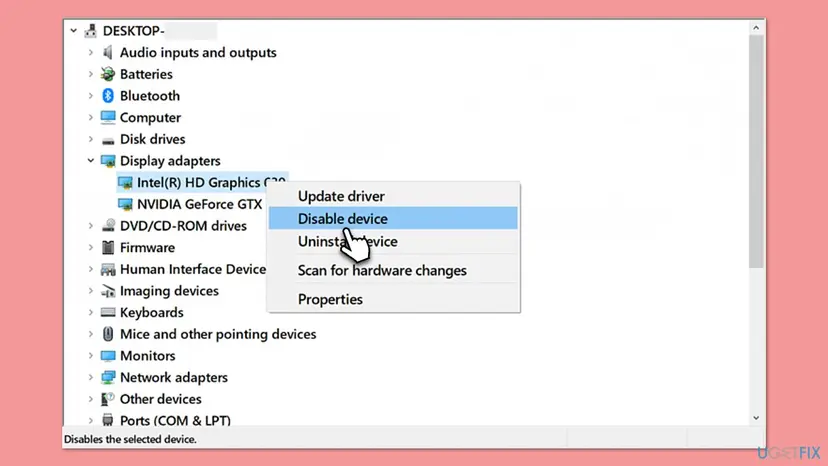Choose Update driver from context menu
The height and width of the screenshot is (466, 828).
click(x=393, y=196)
